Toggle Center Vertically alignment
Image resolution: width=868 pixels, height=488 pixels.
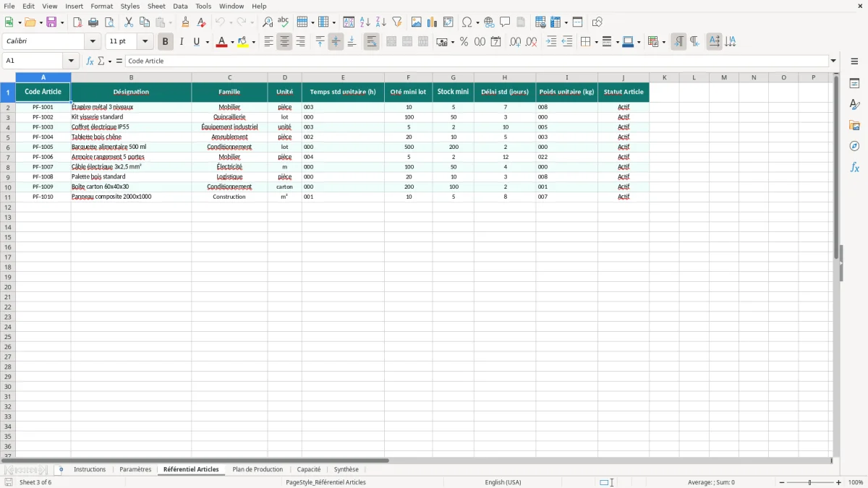pyautogui.click(x=336, y=42)
